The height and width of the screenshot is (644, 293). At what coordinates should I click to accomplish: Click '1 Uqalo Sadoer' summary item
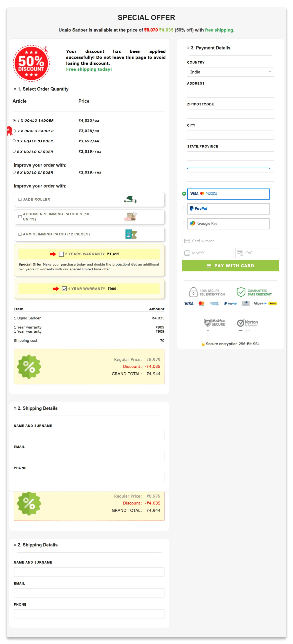(27, 318)
